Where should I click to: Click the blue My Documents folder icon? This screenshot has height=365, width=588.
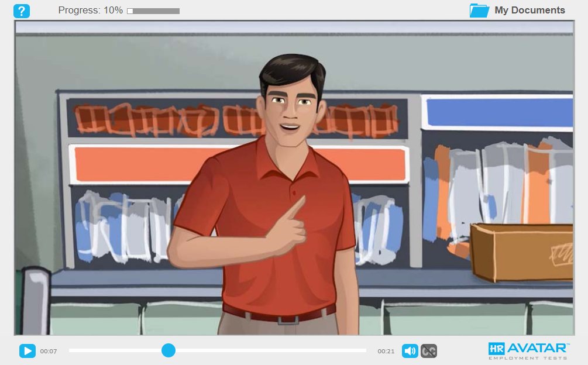pyautogui.click(x=479, y=11)
